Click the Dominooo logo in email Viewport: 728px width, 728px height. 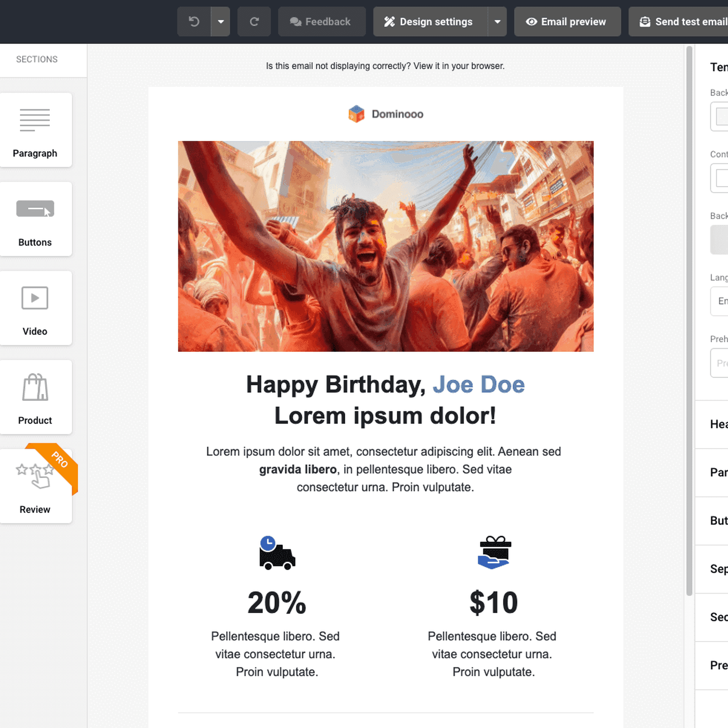tap(385, 114)
